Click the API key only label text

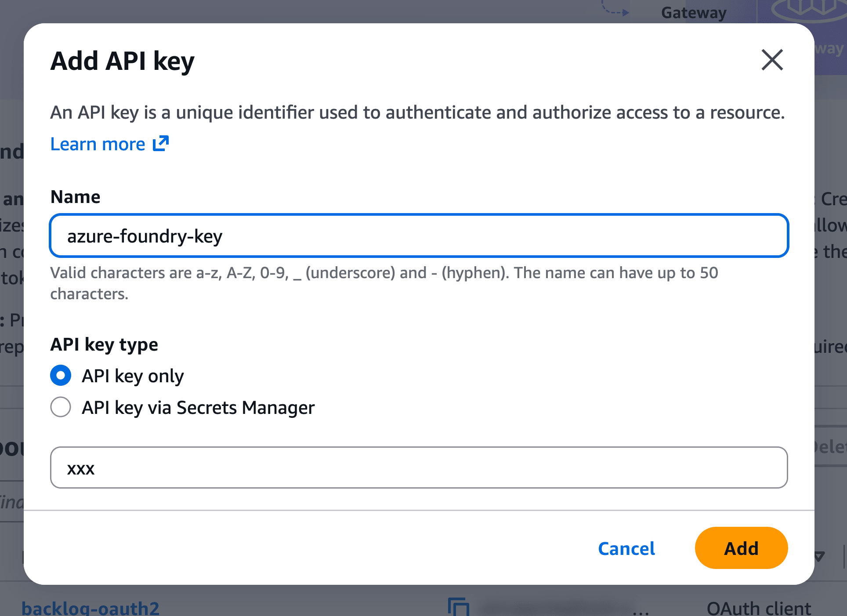[x=133, y=376]
